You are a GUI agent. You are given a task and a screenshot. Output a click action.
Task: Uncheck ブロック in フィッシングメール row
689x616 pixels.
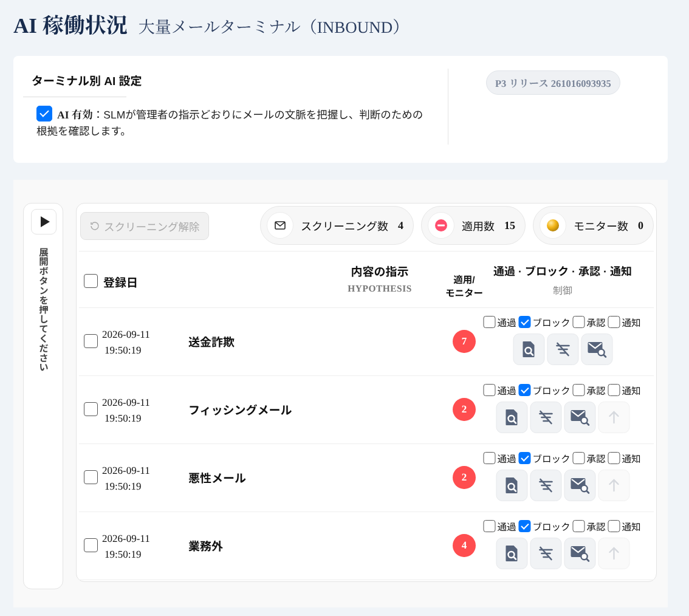(525, 390)
